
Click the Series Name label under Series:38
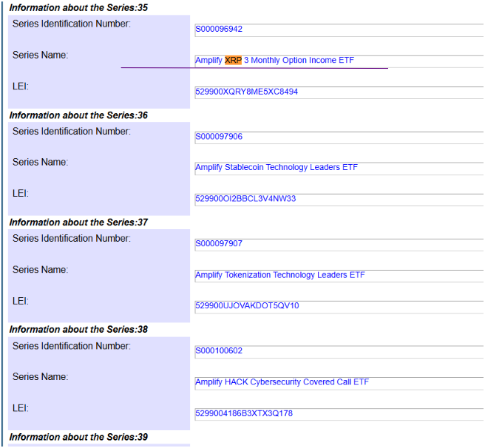tap(40, 376)
